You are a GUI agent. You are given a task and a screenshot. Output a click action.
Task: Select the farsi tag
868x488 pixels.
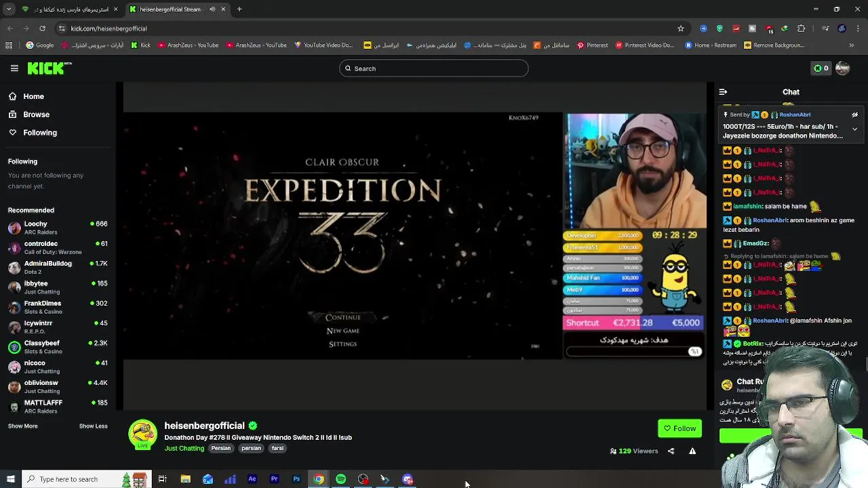[277, 448]
